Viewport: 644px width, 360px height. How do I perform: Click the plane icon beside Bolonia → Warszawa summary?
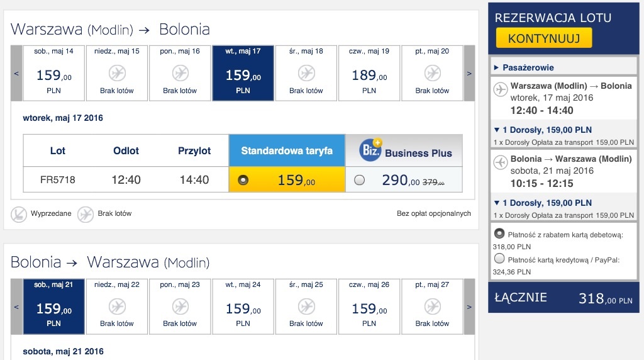pos(500,162)
